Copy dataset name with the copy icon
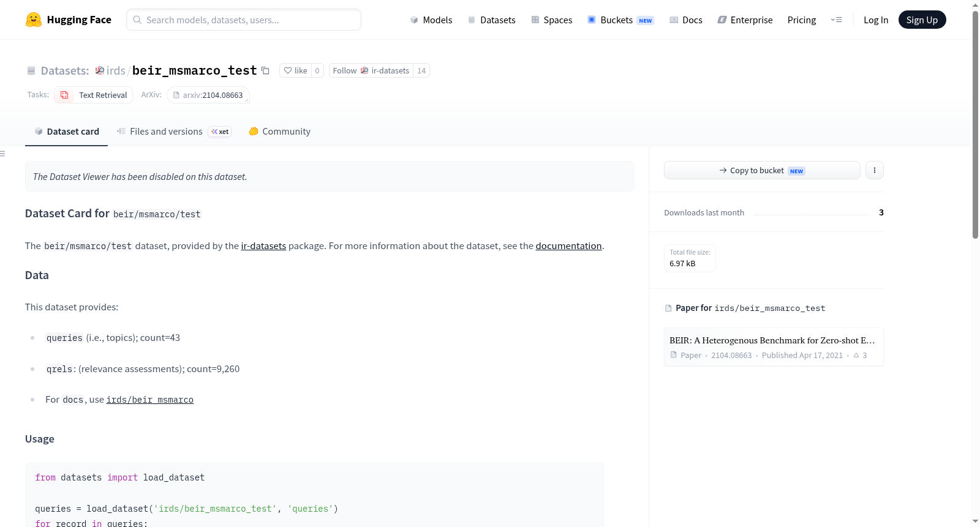 coord(265,70)
